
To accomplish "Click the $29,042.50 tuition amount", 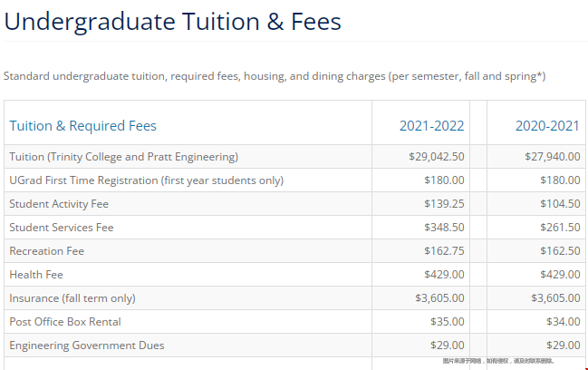I will [x=436, y=157].
